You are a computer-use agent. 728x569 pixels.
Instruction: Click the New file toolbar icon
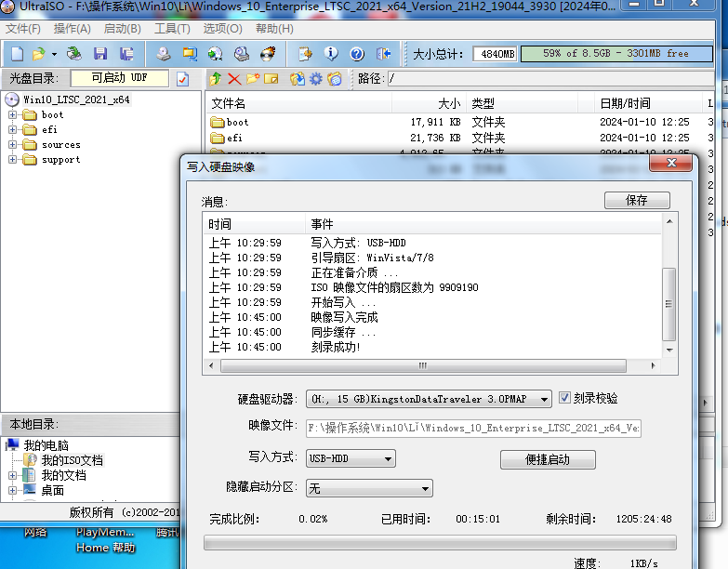[17, 54]
